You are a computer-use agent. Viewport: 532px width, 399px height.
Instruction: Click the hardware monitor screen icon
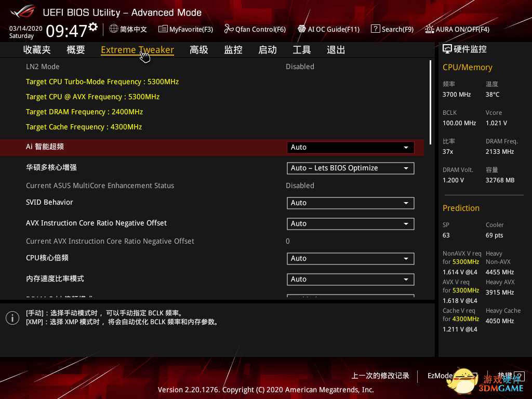coord(447,49)
